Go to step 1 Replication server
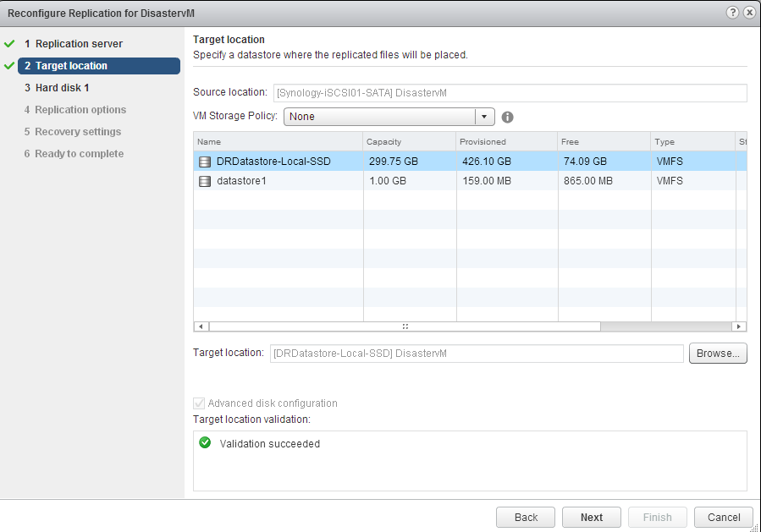Screen dimensions: 761x532 click(79, 44)
